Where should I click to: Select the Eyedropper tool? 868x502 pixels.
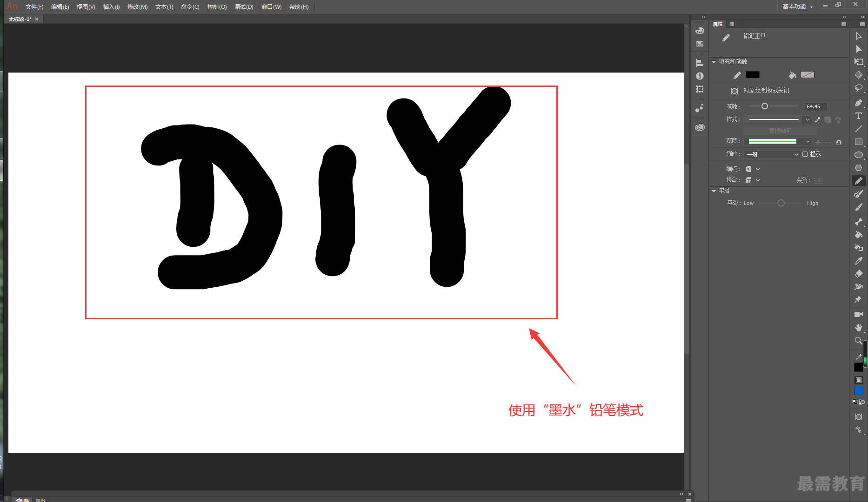pos(859,261)
